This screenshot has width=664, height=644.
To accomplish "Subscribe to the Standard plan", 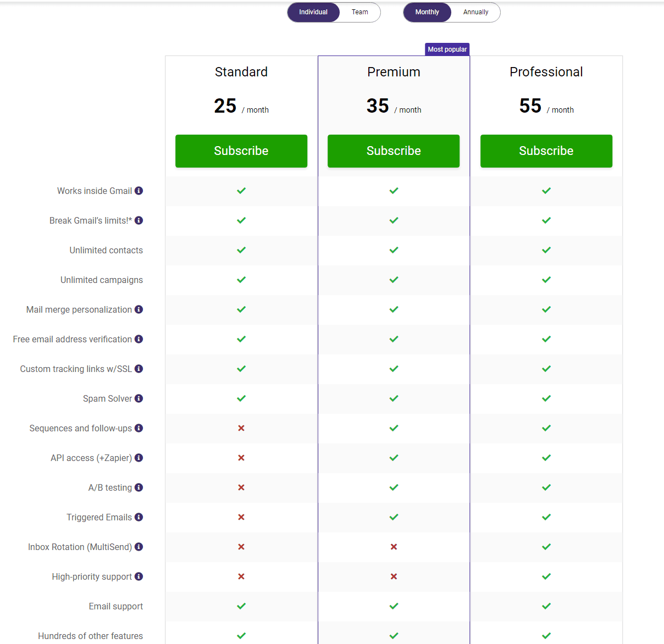I will click(x=241, y=151).
